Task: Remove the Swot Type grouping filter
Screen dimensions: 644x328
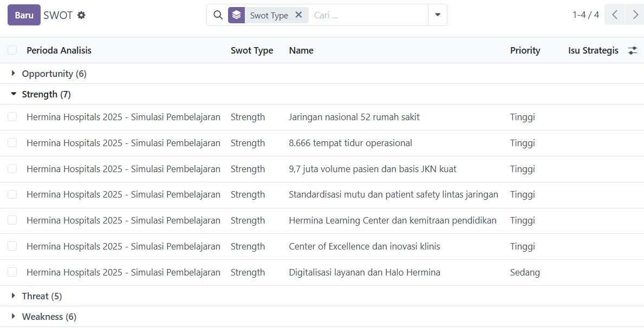Action: pyautogui.click(x=298, y=15)
